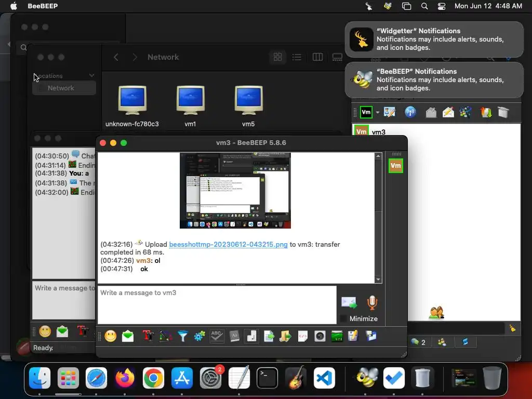The width and height of the screenshot is (532, 399).
Task: Click the camera screenshot icon in chat toolbar
Action: click(320, 336)
